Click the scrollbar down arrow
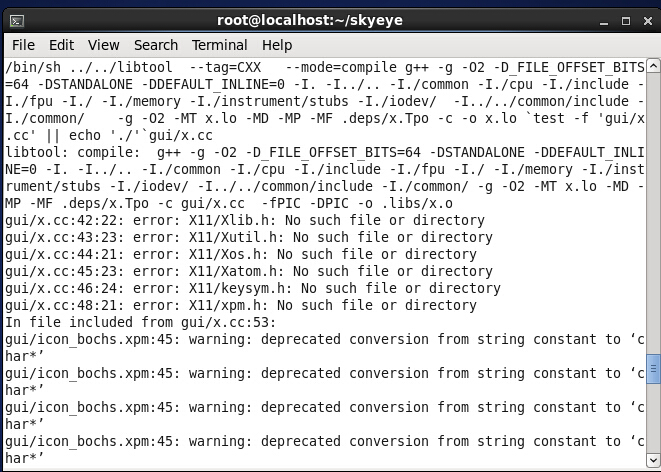 point(653,459)
